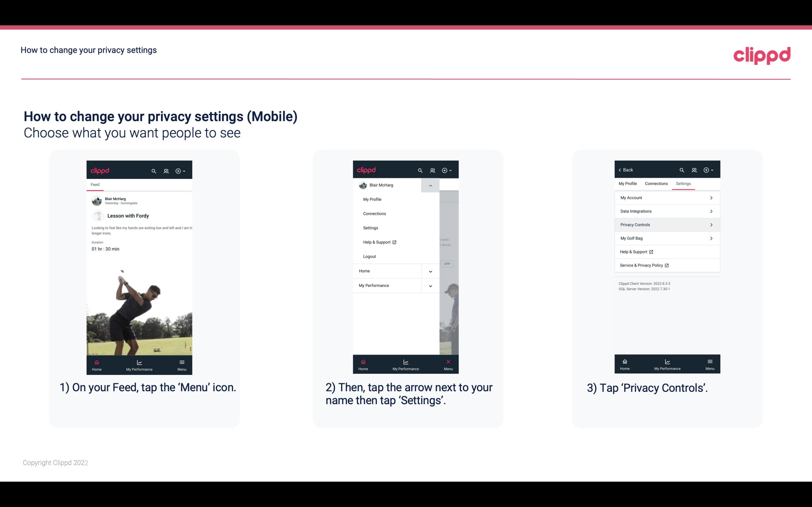The image size is (812, 507).
Task: Tap the Back arrow on Settings screen
Action: [621, 169]
